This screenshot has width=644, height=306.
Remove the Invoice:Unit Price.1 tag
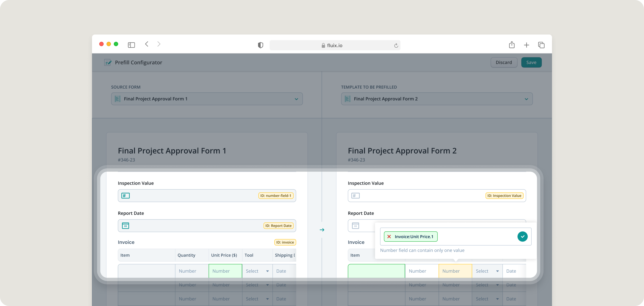(x=389, y=237)
